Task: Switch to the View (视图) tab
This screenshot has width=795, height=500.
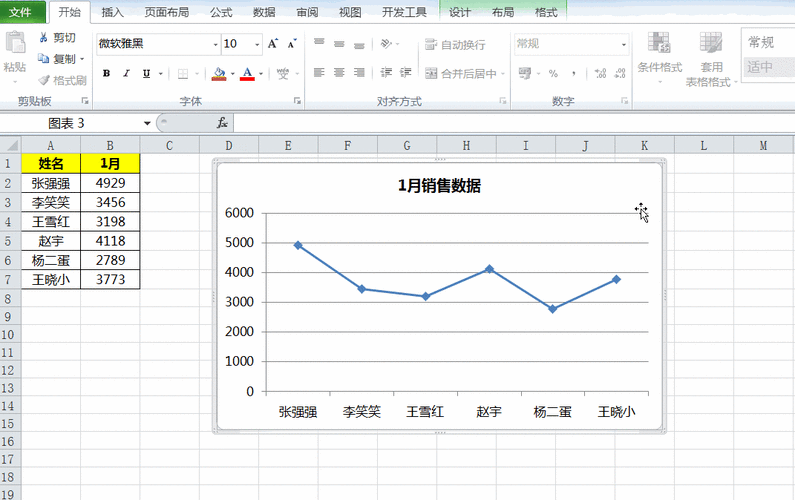Action: tap(350, 12)
